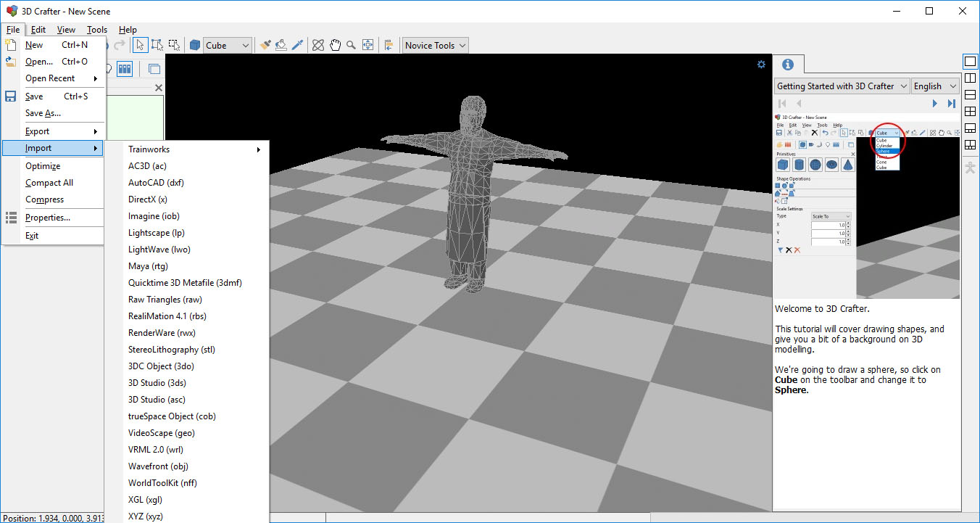980x523 pixels.
Task: Choose the paint bucket fill tool
Action: (281, 45)
